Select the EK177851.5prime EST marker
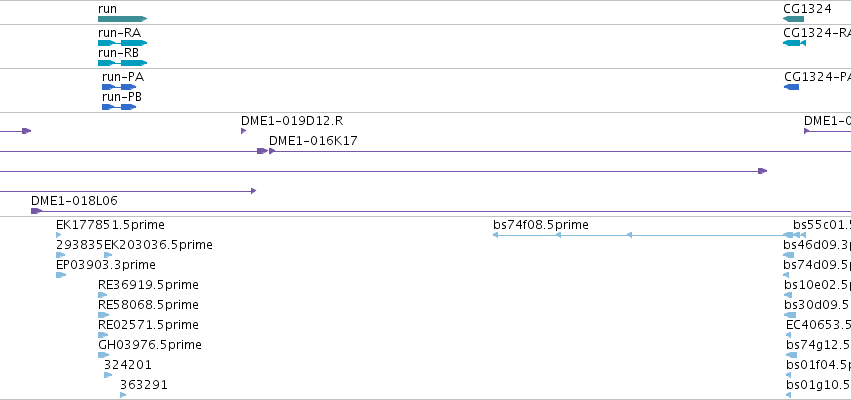 pyautogui.click(x=59, y=235)
